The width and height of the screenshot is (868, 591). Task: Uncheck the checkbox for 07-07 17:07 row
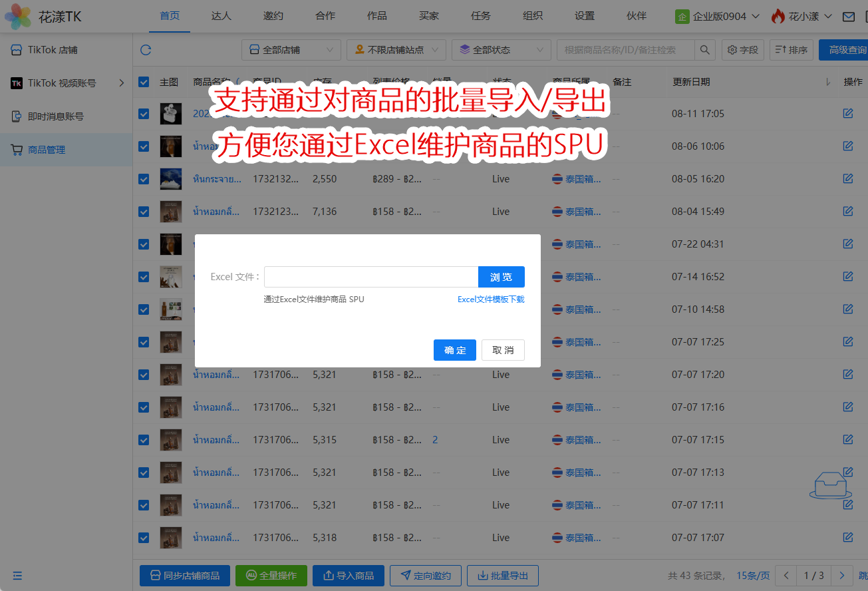tap(144, 538)
